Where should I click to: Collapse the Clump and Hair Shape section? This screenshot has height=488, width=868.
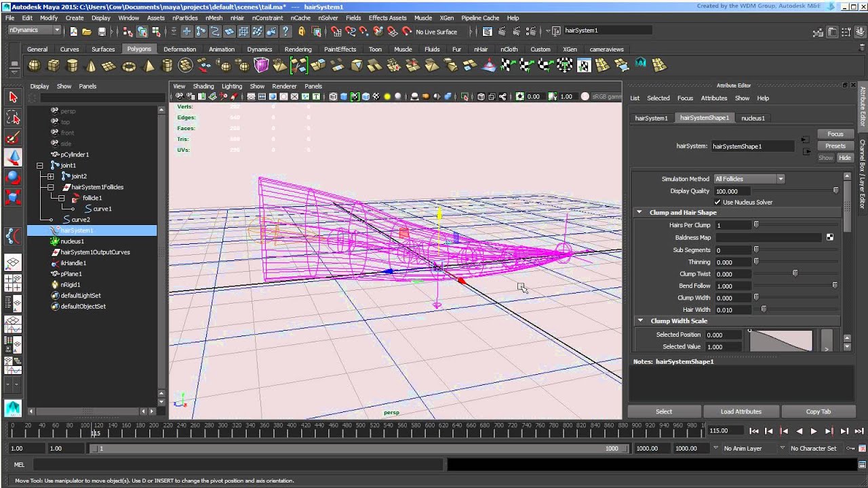[639, 212]
